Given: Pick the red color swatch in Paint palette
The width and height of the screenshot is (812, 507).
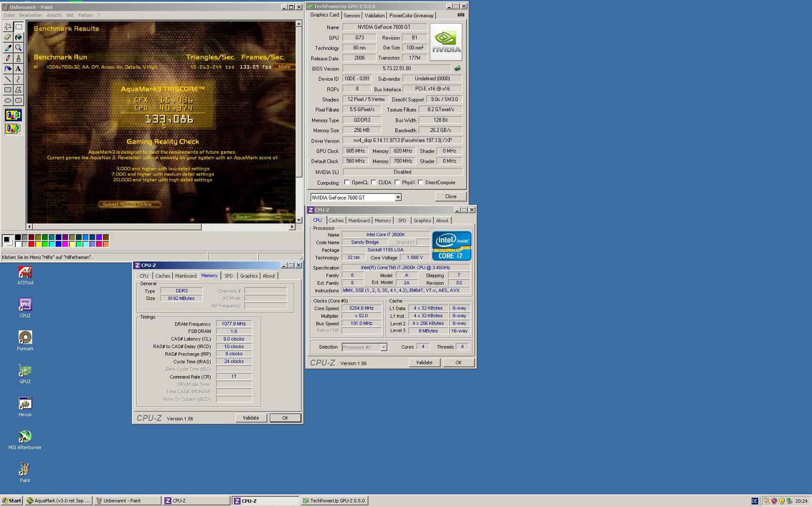Looking at the screenshot, I should pyautogui.click(x=31, y=244).
